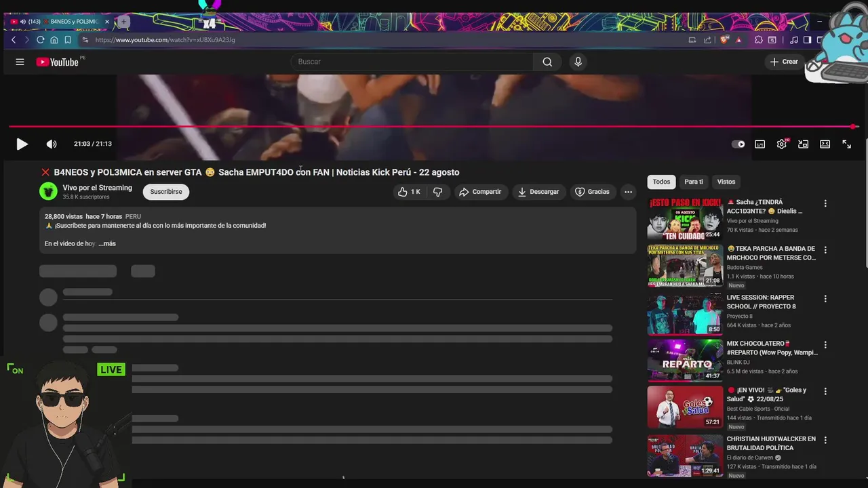Select the B4NEOS y POL3MIC browser tab
Image resolution: width=868 pixels, height=488 pixels.
[58, 22]
